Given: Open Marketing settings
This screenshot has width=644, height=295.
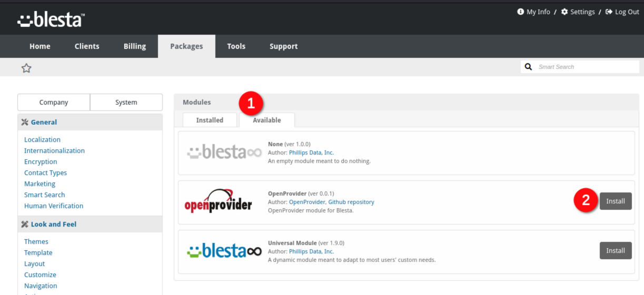Looking at the screenshot, I should 39,184.
